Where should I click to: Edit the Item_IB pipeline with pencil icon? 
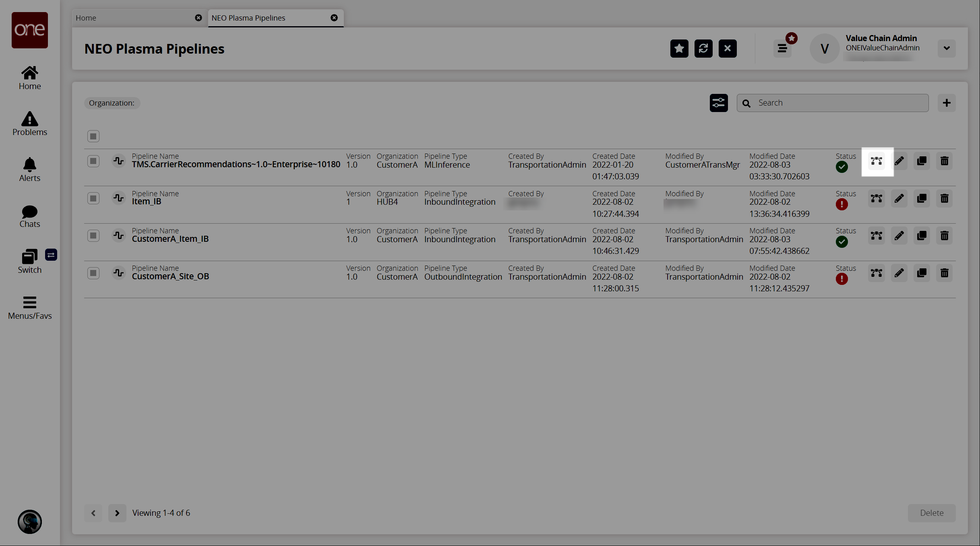899,199
